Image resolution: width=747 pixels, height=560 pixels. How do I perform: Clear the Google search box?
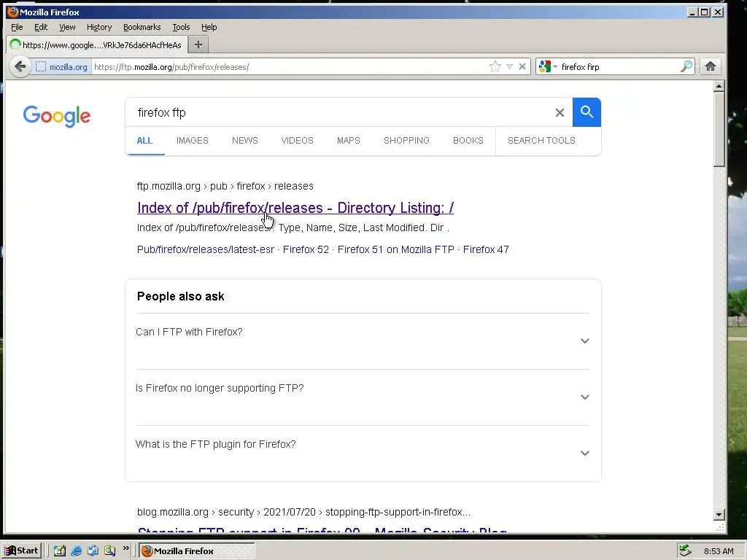click(560, 112)
